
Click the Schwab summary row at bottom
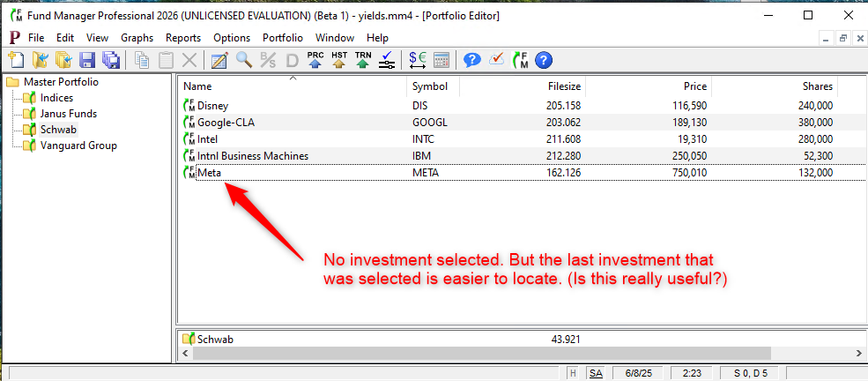click(522, 339)
